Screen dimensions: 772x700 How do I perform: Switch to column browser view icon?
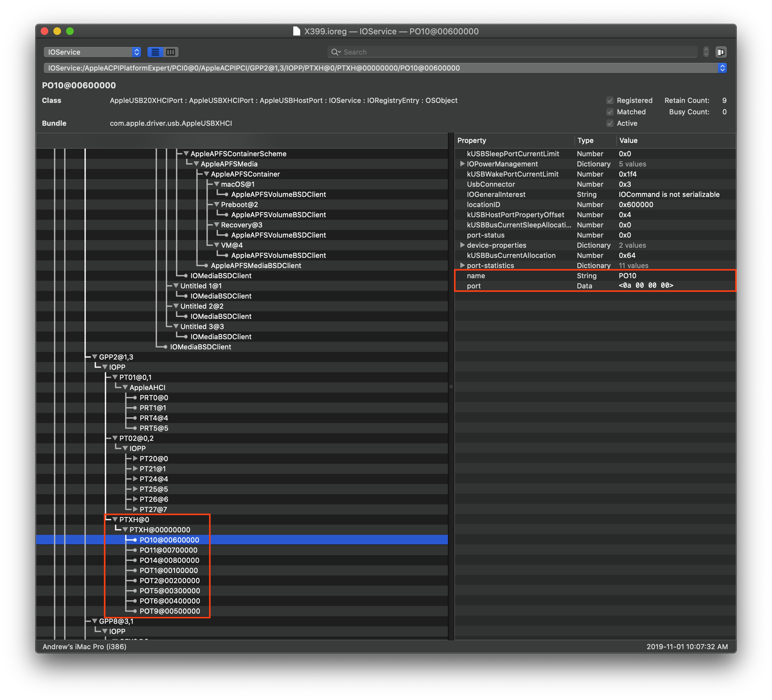click(171, 52)
